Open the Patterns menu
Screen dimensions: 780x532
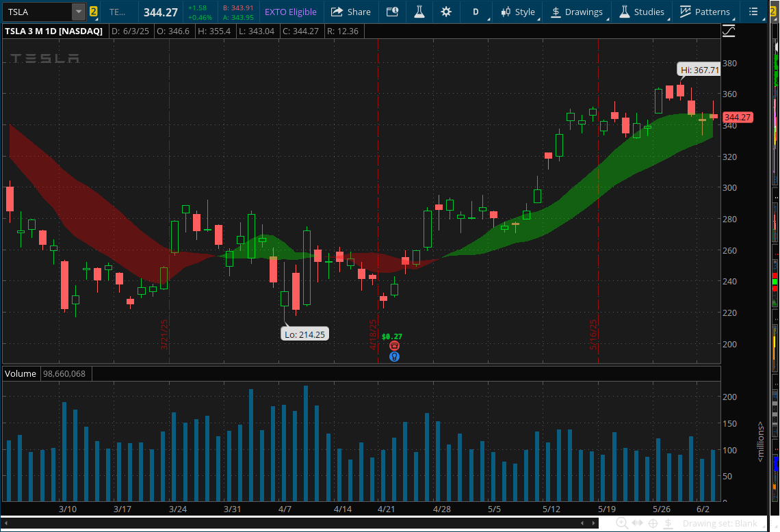pos(705,12)
